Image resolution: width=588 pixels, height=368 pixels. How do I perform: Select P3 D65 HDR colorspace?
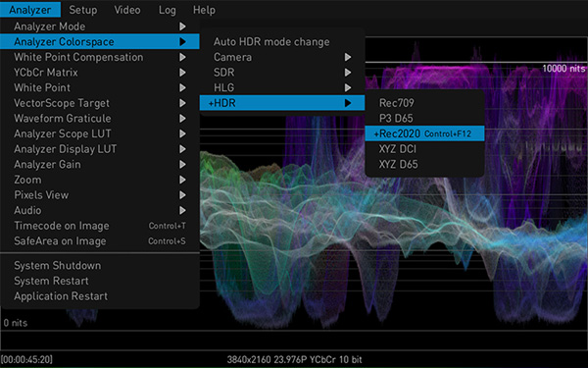(x=424, y=119)
